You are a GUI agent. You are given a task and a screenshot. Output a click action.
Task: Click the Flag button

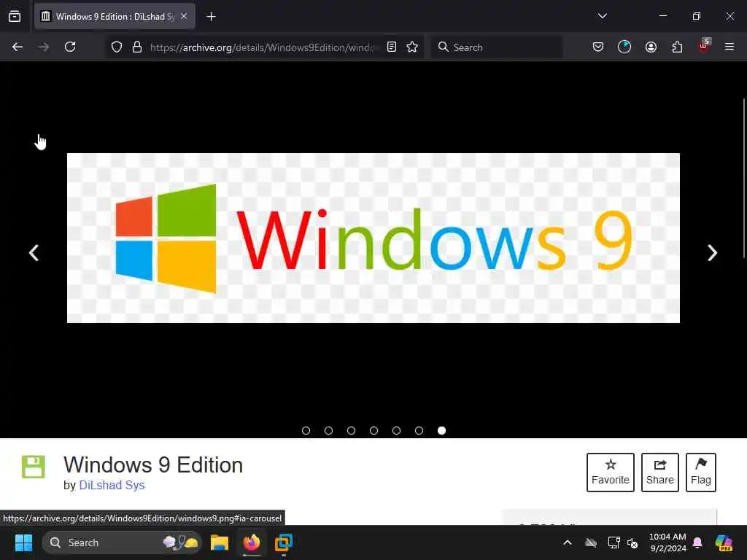[701, 472]
